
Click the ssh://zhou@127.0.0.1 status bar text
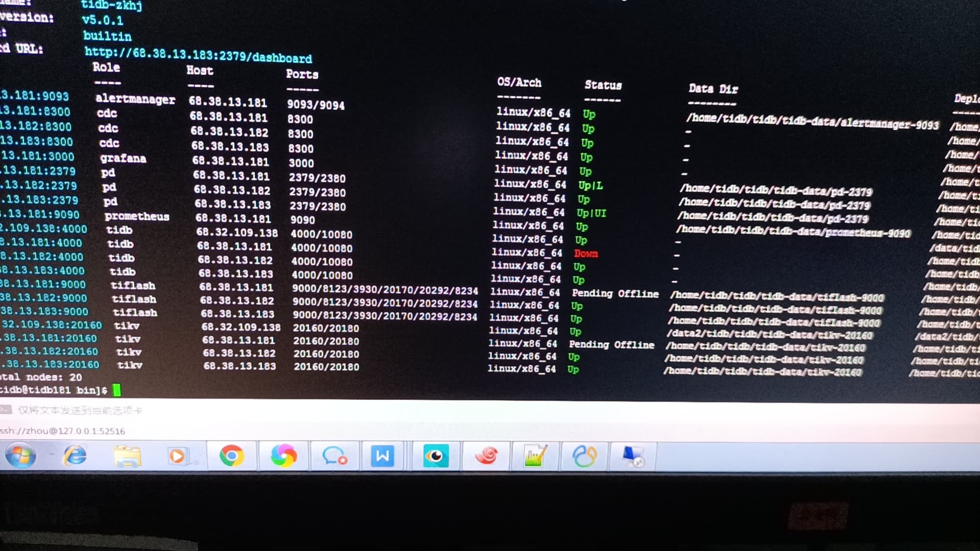(63, 431)
